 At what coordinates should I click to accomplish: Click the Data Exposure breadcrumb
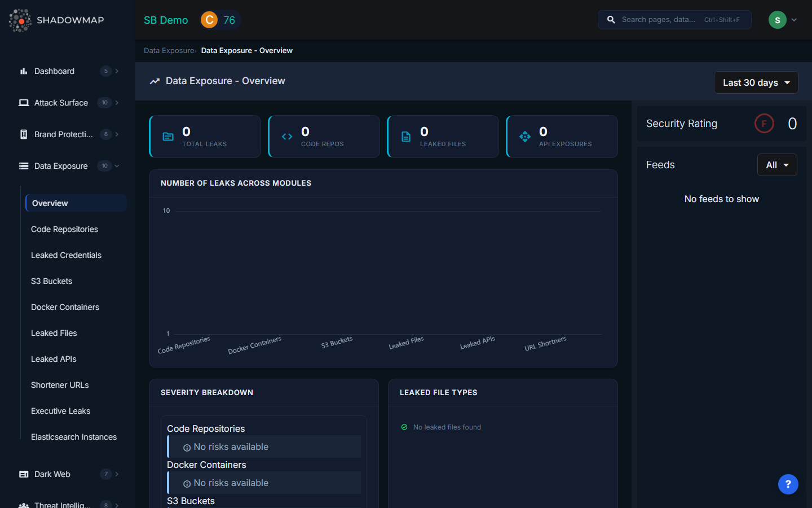169,50
